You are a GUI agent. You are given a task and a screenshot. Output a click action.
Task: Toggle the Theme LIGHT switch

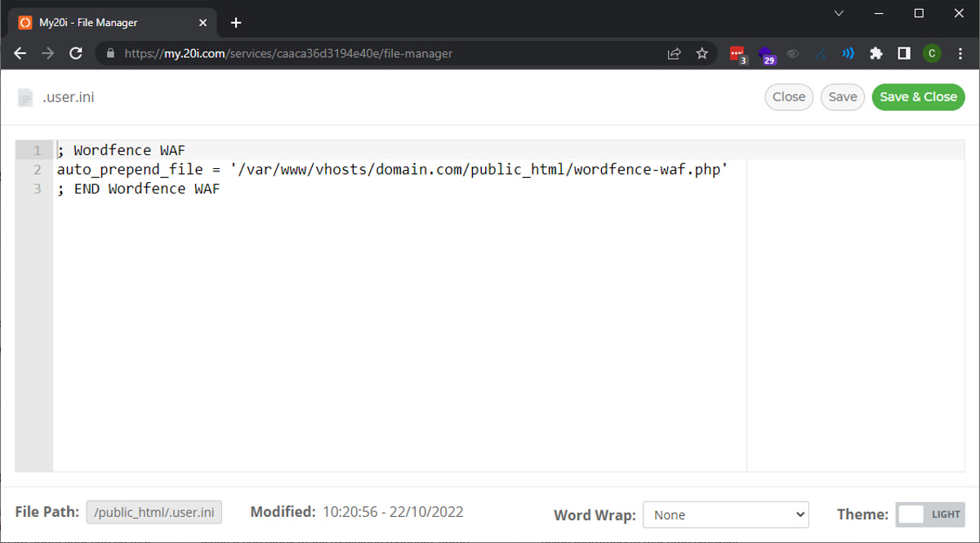[930, 514]
